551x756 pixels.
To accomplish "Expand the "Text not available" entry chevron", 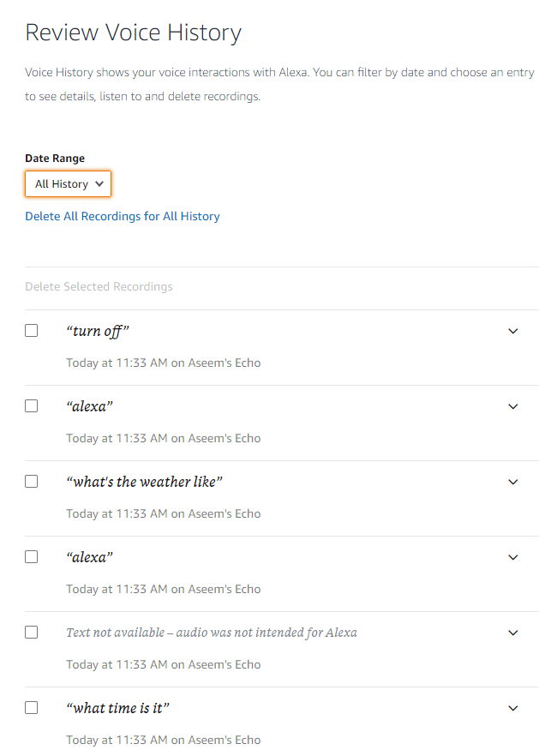I will 513,633.
